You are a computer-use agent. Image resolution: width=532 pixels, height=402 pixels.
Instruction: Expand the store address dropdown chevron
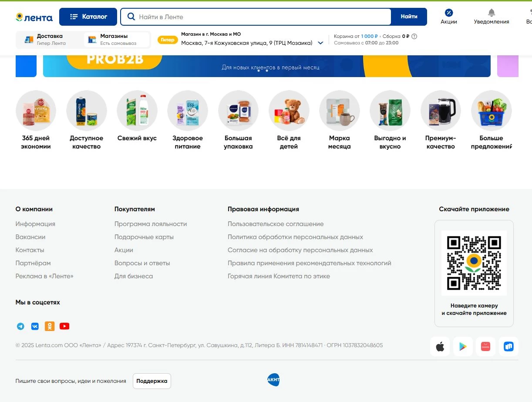point(321,43)
